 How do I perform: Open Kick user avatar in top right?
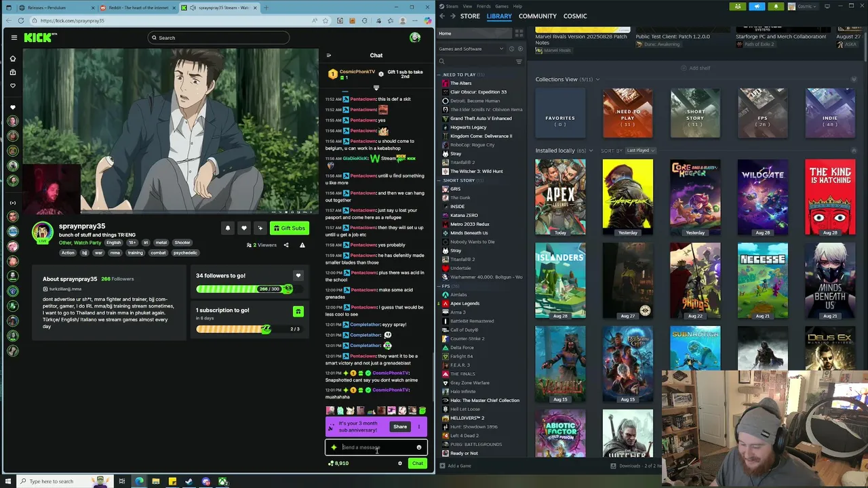(415, 37)
